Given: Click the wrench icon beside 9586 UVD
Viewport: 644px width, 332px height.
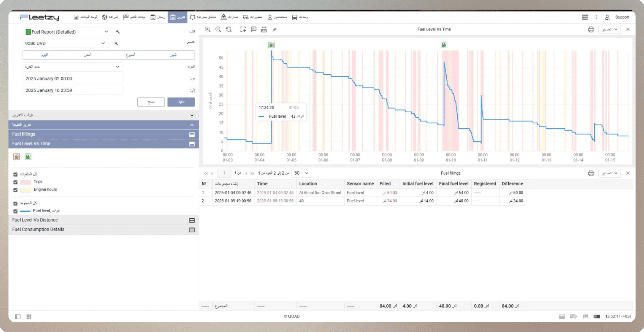Looking at the screenshot, I should point(116,43).
